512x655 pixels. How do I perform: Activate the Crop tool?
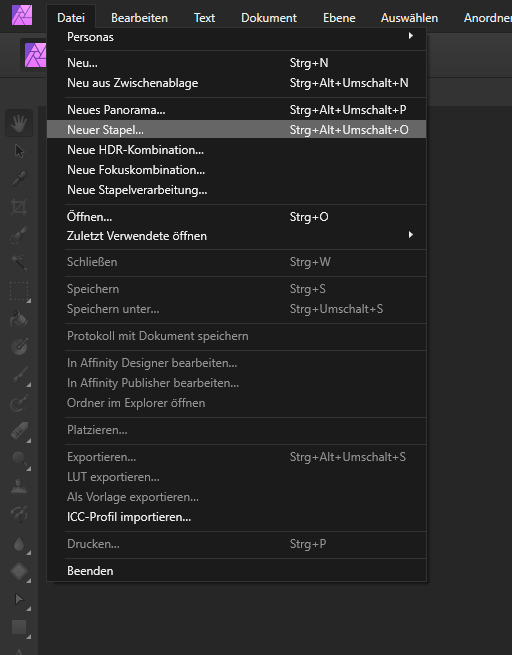(x=19, y=207)
